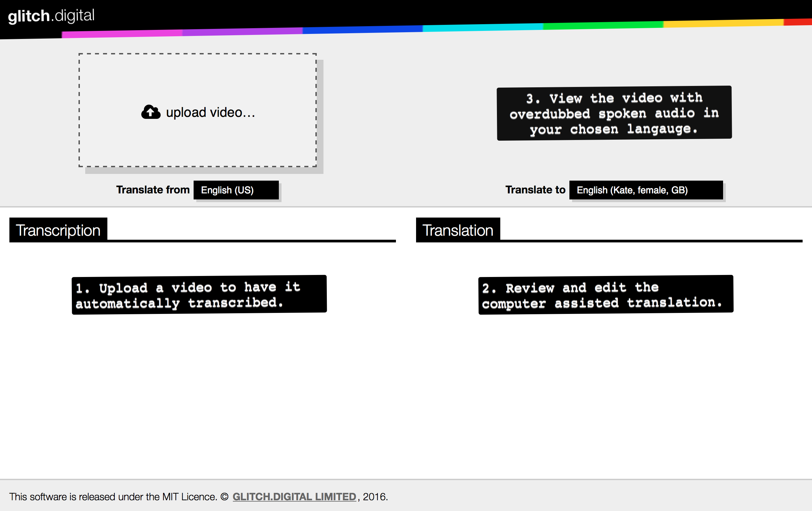Viewport: 812px width, 511px height.
Task: Click the cloud upload icon
Action: tap(150, 112)
